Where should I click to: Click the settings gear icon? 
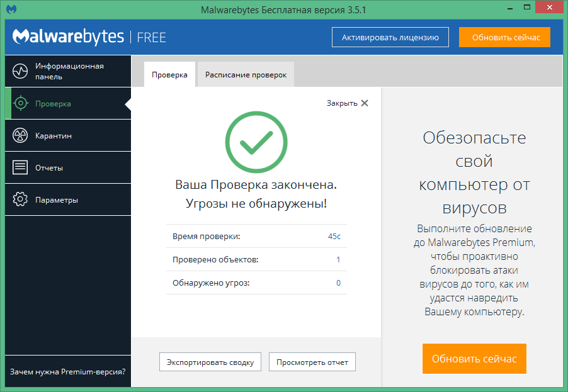pos(20,199)
